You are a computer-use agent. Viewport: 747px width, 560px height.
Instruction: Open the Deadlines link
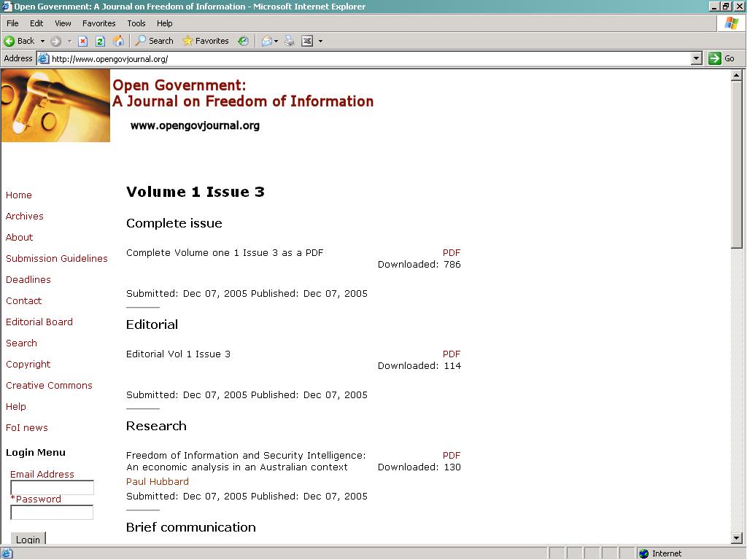point(28,279)
